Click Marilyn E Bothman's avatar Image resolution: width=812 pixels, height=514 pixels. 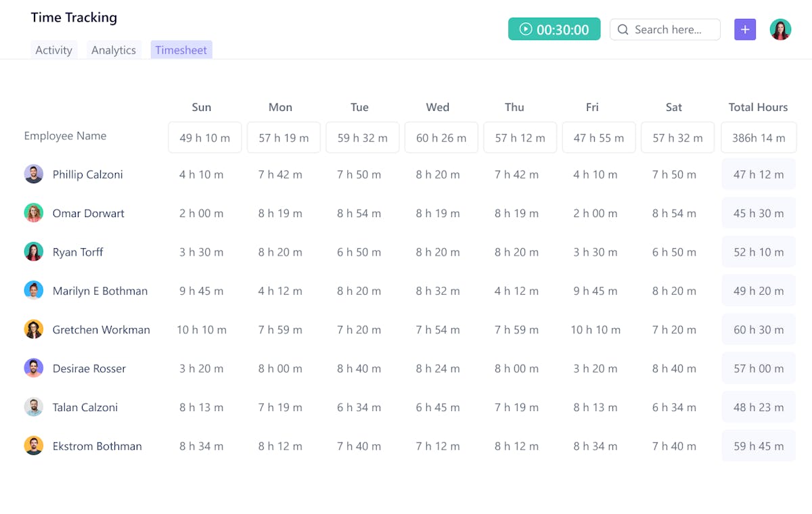tap(35, 290)
